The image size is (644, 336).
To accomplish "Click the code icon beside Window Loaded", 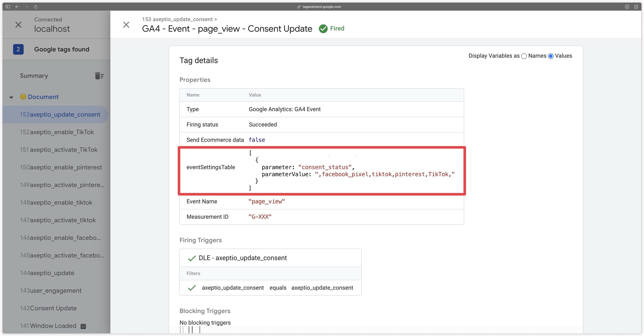I will pos(83,326).
